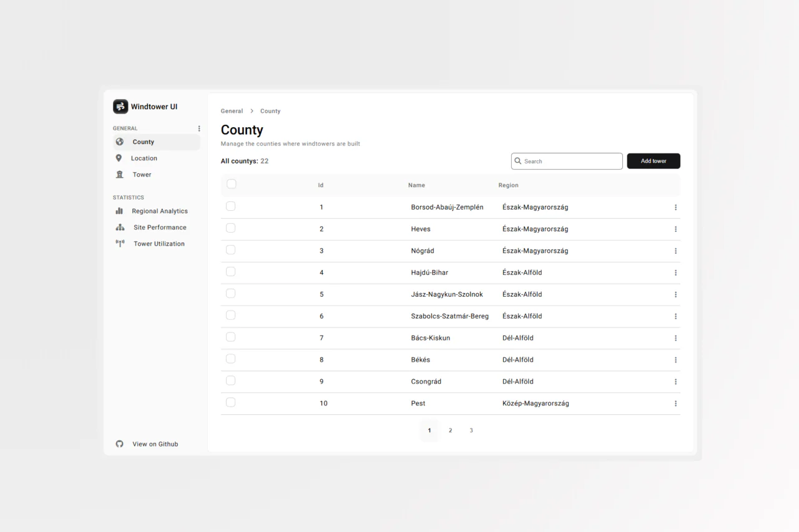799x532 pixels.
Task: Click the Tower building icon in sidebar
Action: [x=120, y=175]
